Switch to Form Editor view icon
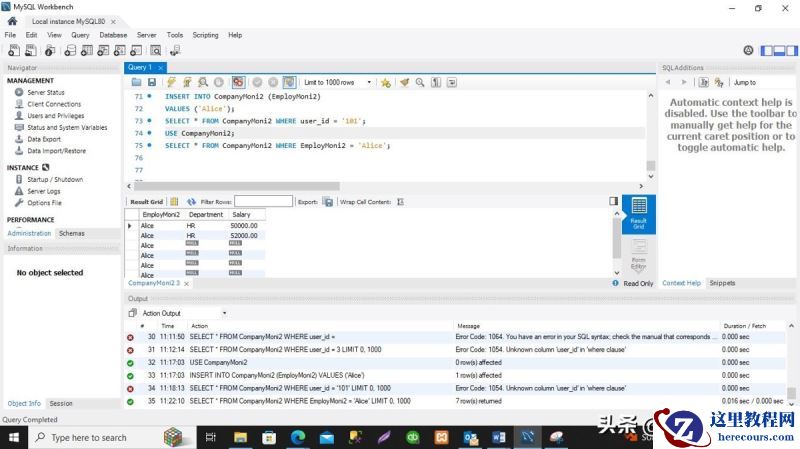800x449 pixels. coord(638,254)
